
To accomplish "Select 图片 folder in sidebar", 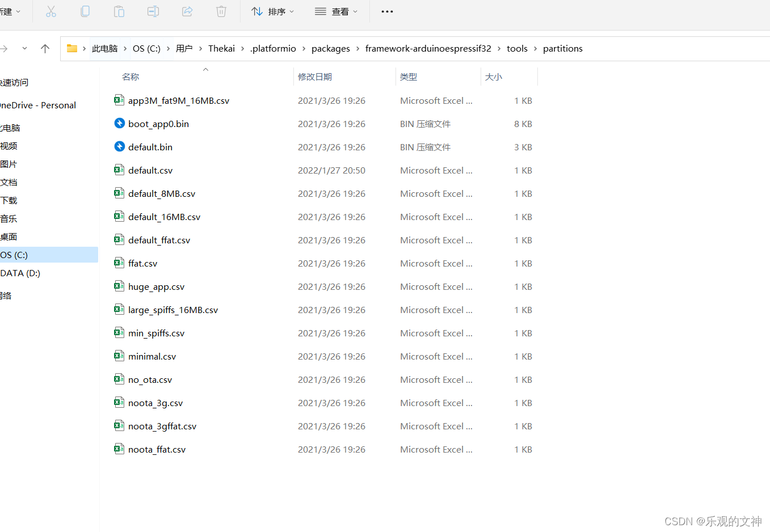I will (9, 164).
